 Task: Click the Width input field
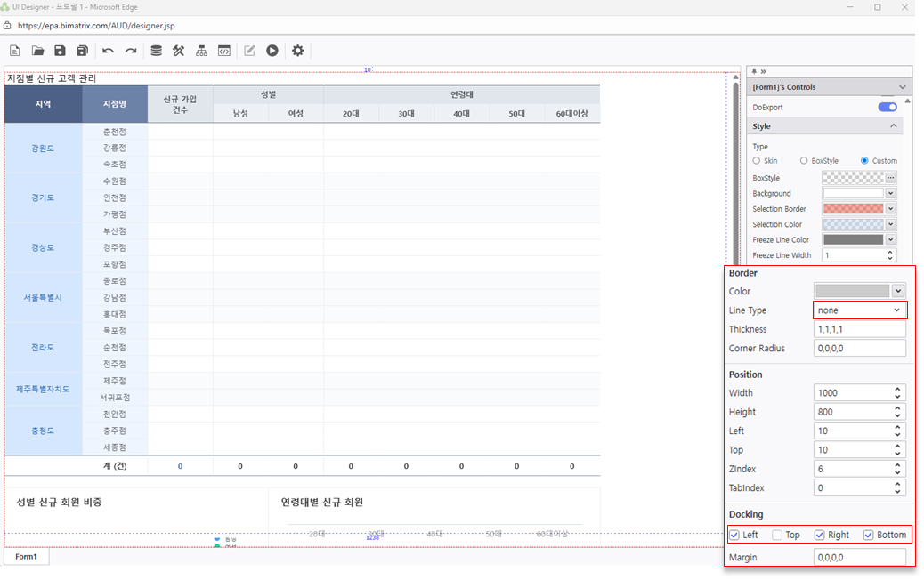(x=853, y=393)
